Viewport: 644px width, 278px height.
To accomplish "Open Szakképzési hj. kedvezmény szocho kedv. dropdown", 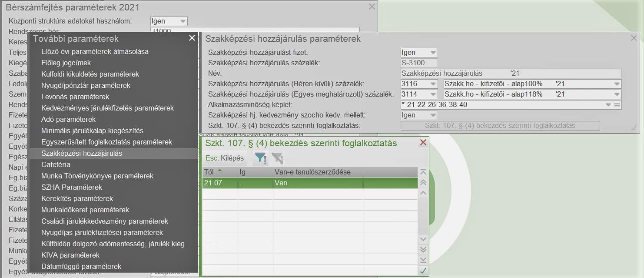I will (x=433, y=115).
